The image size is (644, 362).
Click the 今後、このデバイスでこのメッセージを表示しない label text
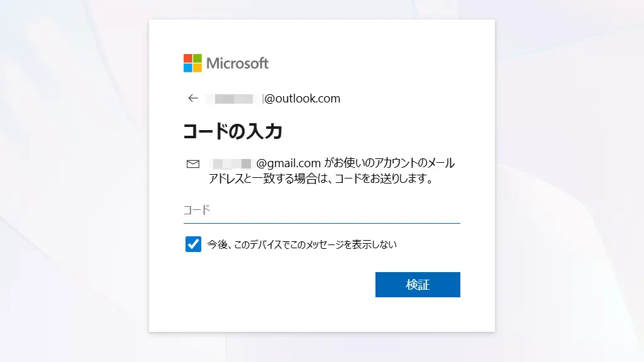click(x=302, y=244)
